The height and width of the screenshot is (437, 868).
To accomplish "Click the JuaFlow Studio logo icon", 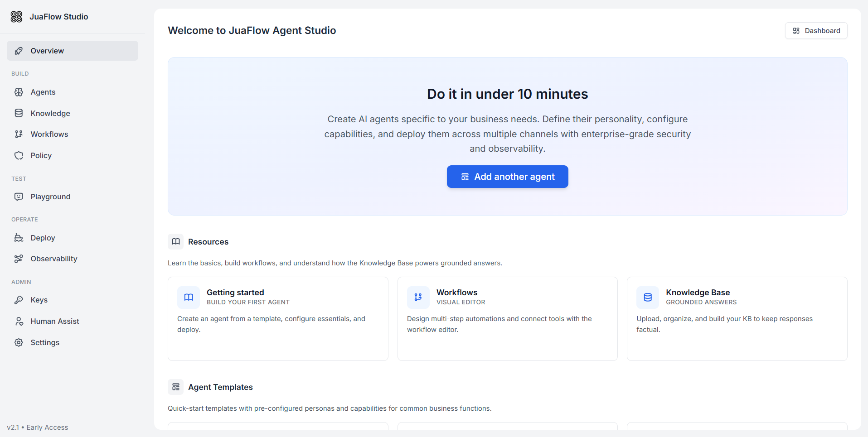I will coord(16,17).
